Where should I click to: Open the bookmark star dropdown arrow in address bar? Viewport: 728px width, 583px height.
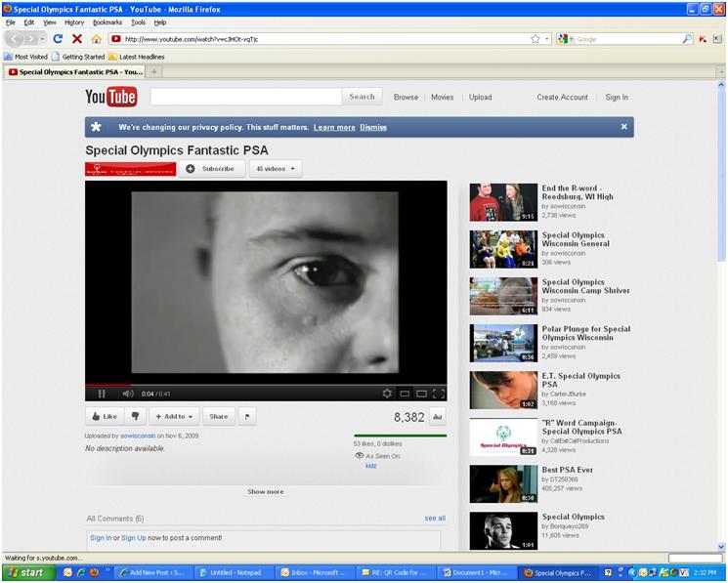[547, 39]
